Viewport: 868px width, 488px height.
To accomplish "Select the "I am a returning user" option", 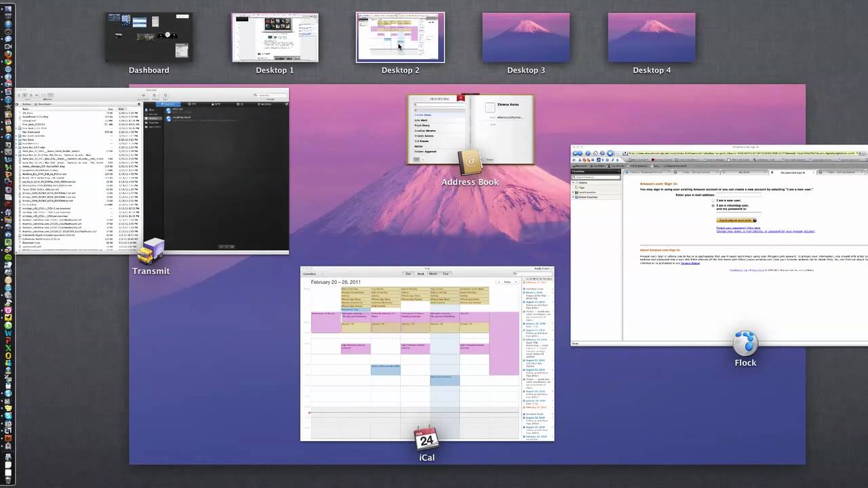I will (x=713, y=205).
